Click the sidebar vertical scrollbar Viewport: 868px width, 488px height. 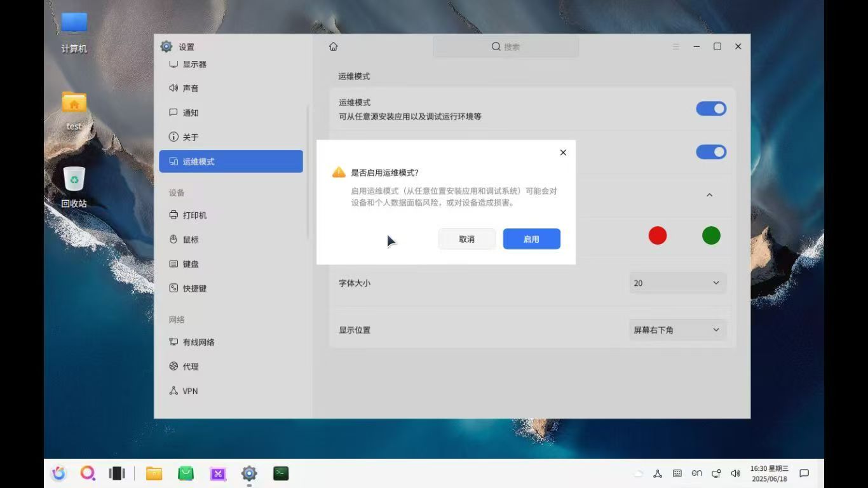[309, 172]
